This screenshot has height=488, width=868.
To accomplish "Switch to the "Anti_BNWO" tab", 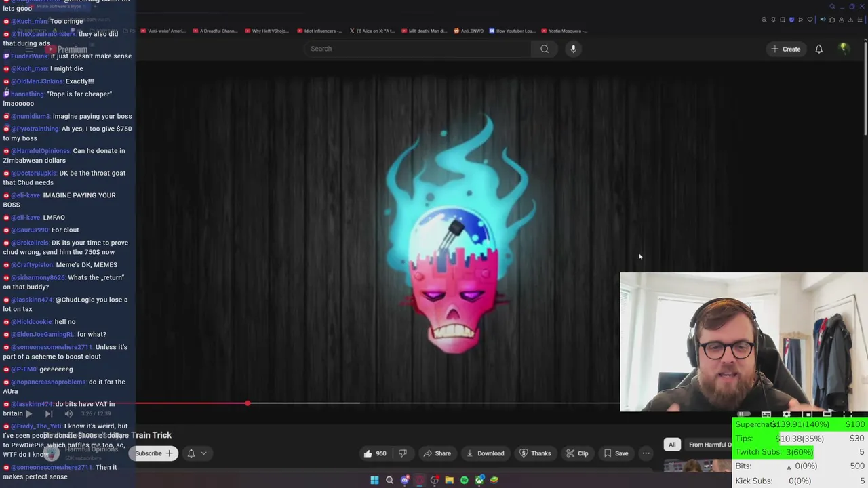I will (x=469, y=30).
